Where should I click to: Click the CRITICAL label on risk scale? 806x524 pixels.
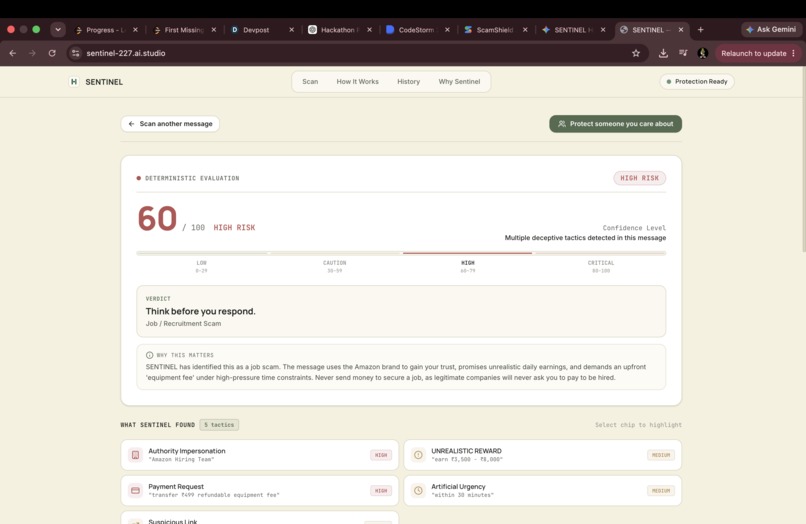(x=600, y=263)
